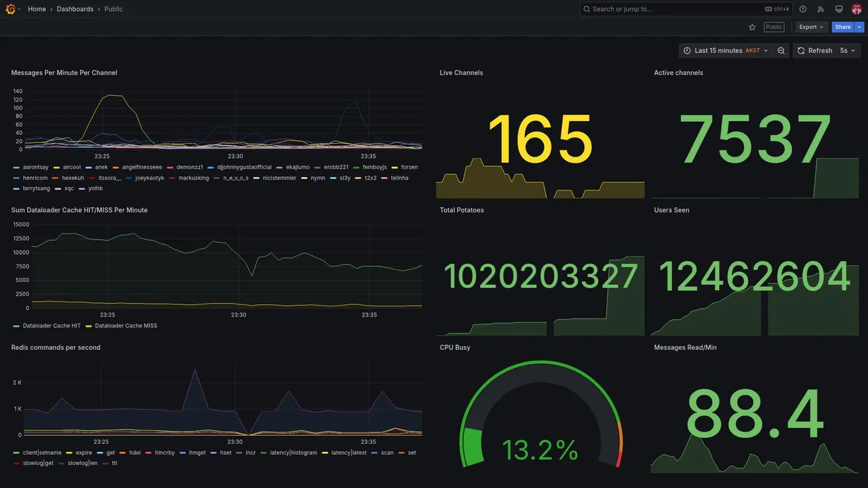
Task: Star this dashboard as favorite
Action: [x=752, y=27]
